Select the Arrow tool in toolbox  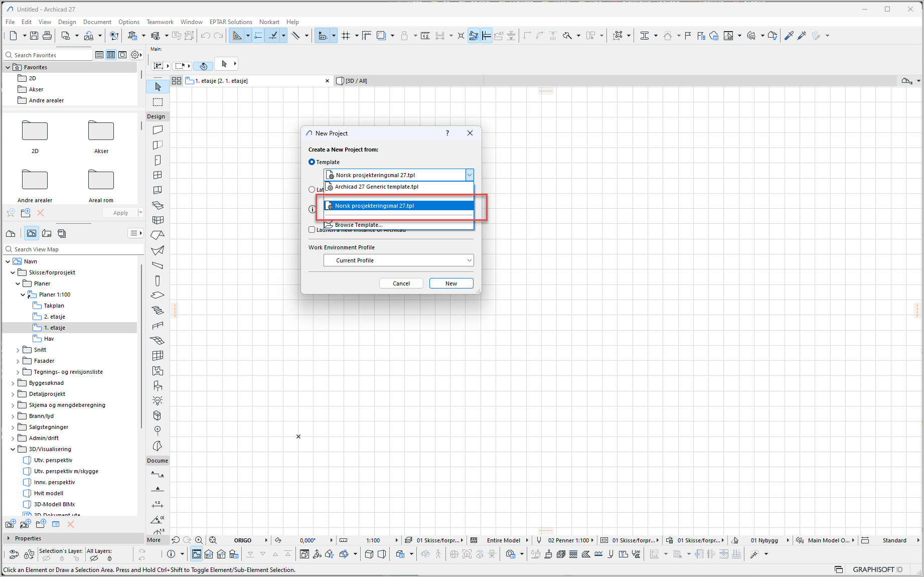158,87
